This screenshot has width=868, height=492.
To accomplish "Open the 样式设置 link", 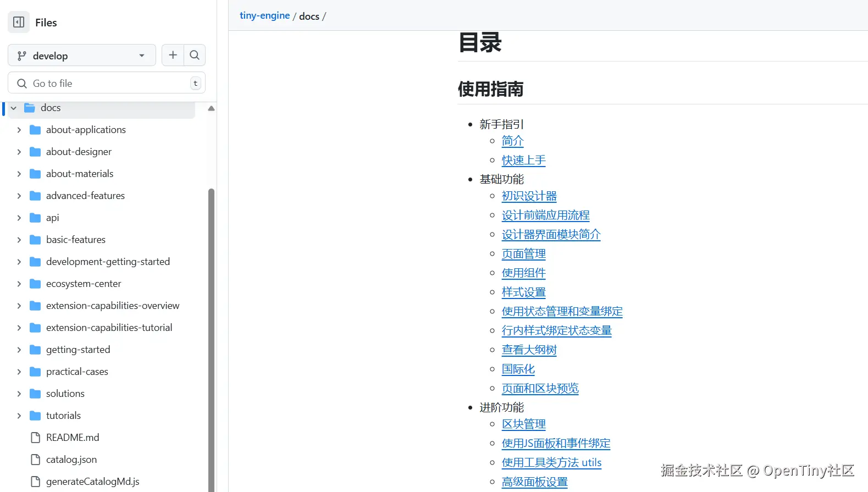I will [523, 292].
